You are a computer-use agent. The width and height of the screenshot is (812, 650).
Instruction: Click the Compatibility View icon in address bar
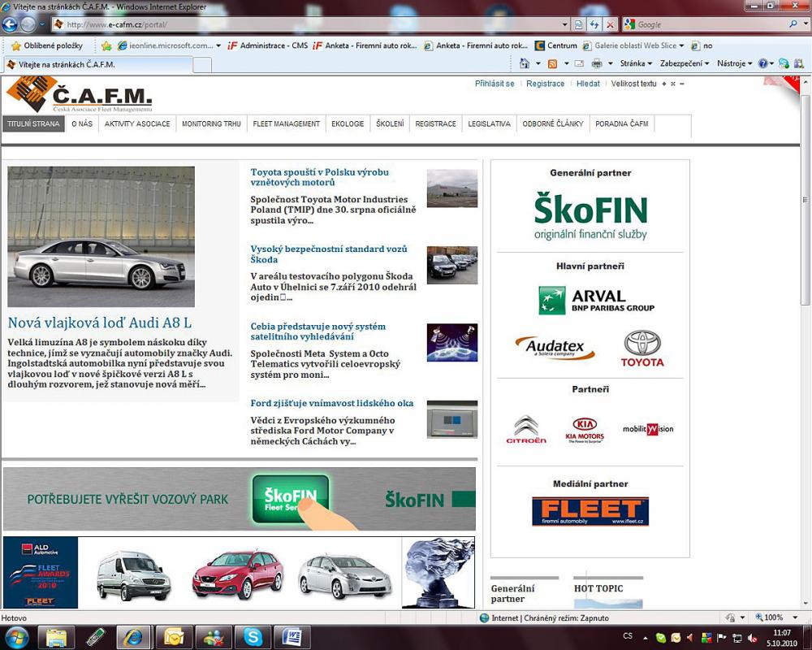click(578, 24)
